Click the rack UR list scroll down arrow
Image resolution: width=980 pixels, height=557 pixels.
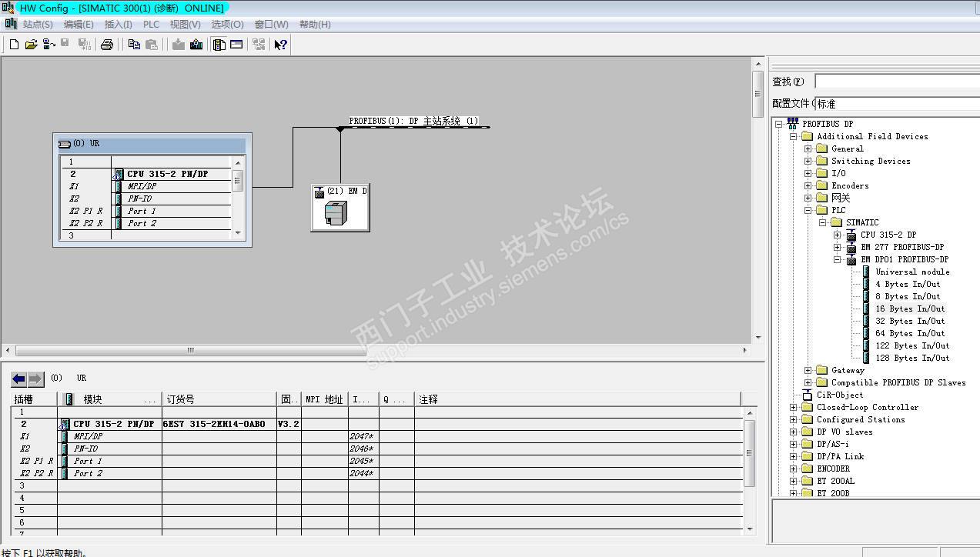pyautogui.click(x=238, y=232)
